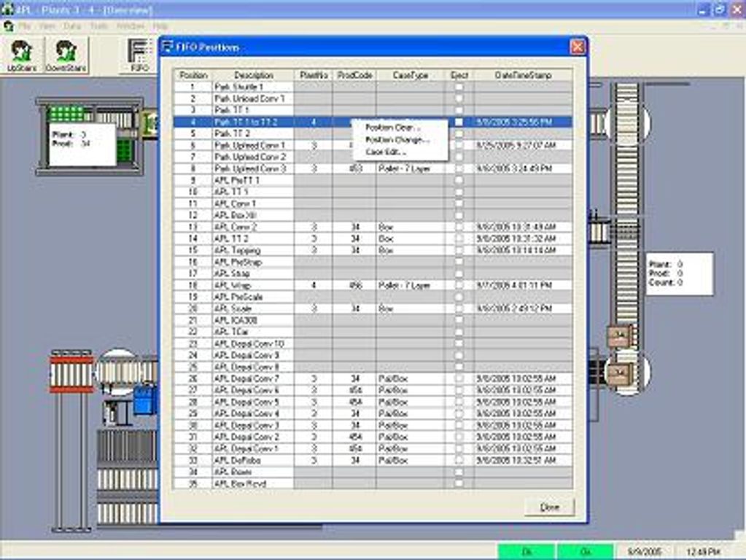The height and width of the screenshot is (560, 746).
Task: Toggle the Eject checkbox on the highlighted row
Action: (458, 122)
